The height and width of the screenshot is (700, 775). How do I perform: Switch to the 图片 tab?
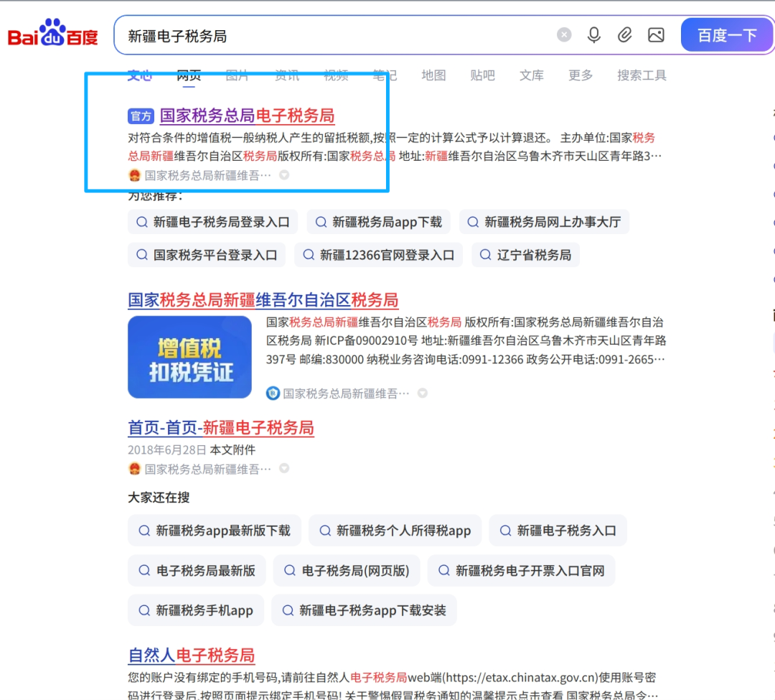238,75
